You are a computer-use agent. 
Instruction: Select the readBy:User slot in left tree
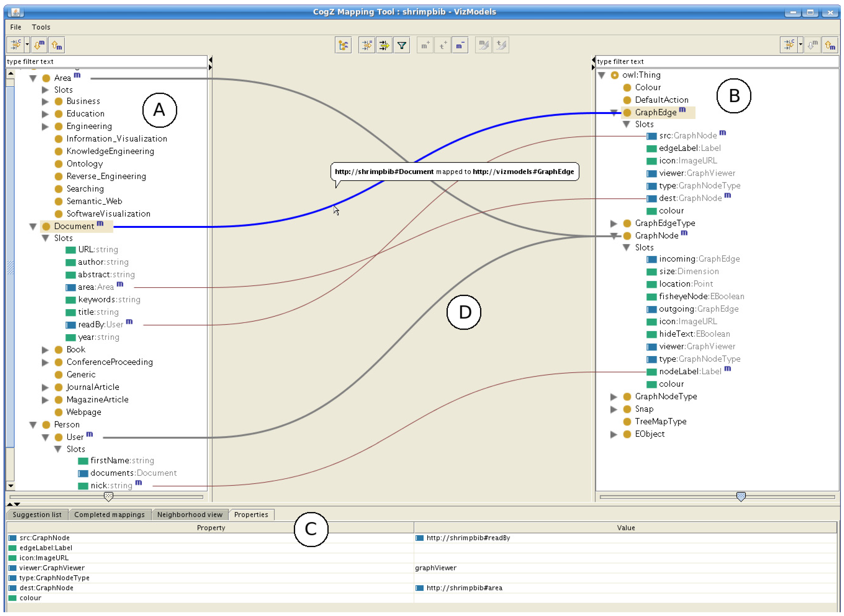click(100, 325)
